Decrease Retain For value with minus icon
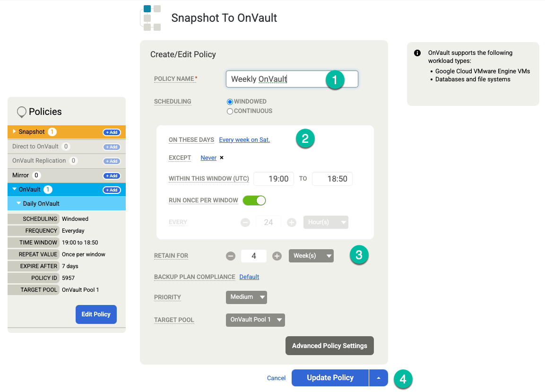Viewport: 545px width, 392px height. click(x=231, y=256)
